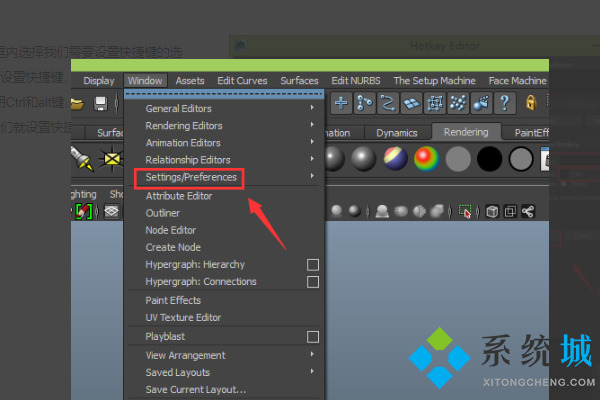Click the save scene floppy disk icon

click(x=101, y=103)
